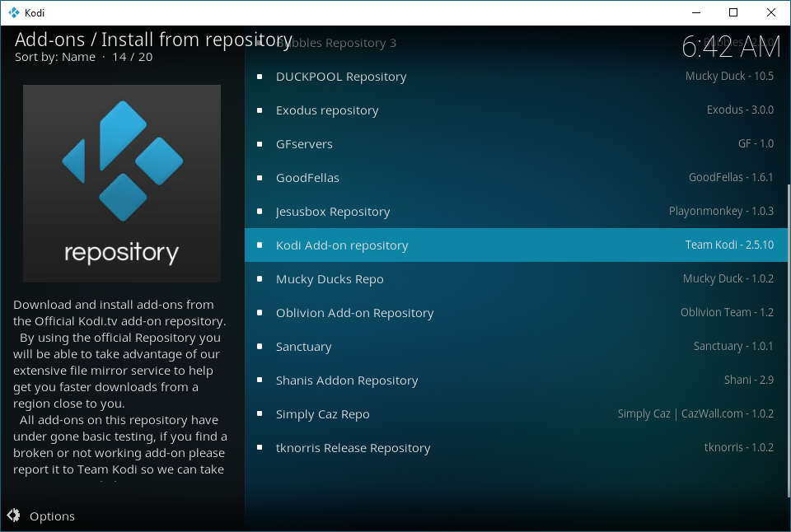Click Shani - 2.9 version text

[x=749, y=380]
